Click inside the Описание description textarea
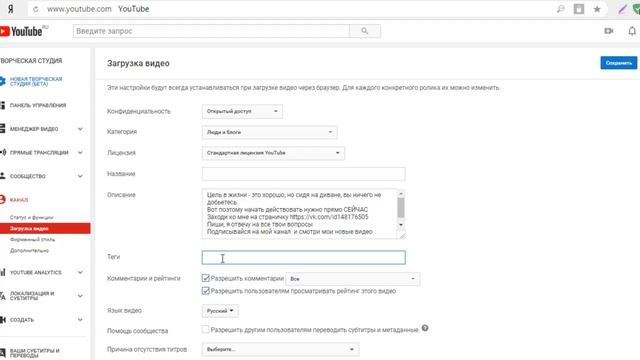This screenshot has width=640, height=360. click(x=299, y=213)
